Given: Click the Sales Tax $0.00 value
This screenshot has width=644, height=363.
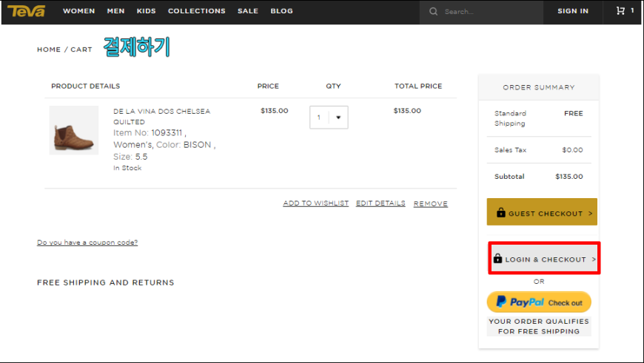Looking at the screenshot, I should [x=572, y=150].
